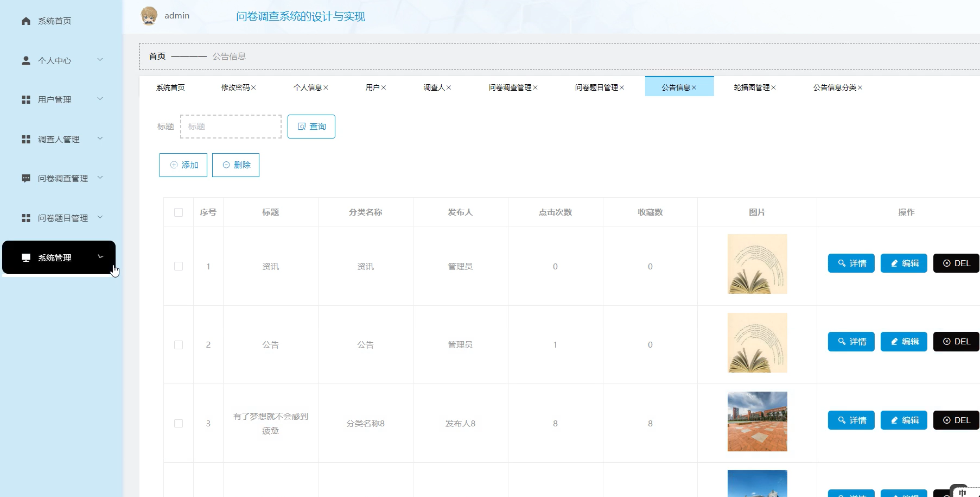Open 用户管理 via its grid icon
Image resolution: width=980 pixels, height=497 pixels.
pyautogui.click(x=26, y=99)
